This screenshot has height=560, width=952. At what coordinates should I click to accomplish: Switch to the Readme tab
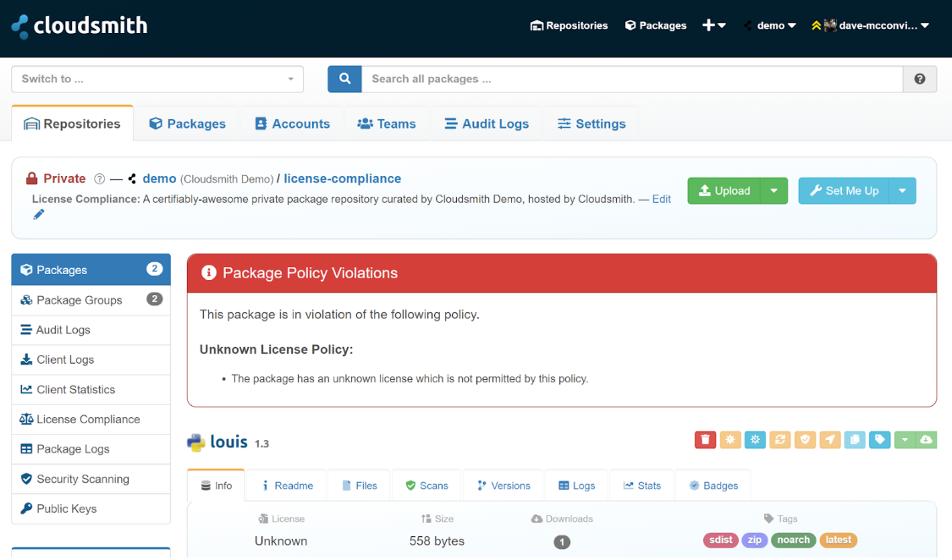click(287, 486)
